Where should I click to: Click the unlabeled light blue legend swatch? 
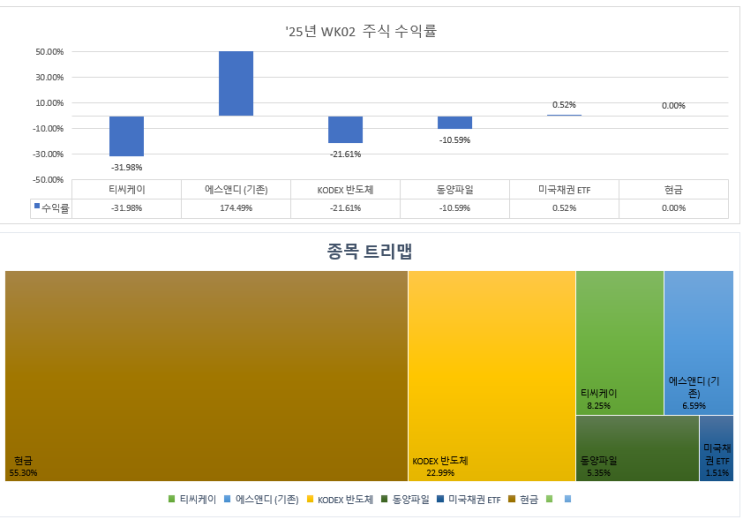pos(568,499)
